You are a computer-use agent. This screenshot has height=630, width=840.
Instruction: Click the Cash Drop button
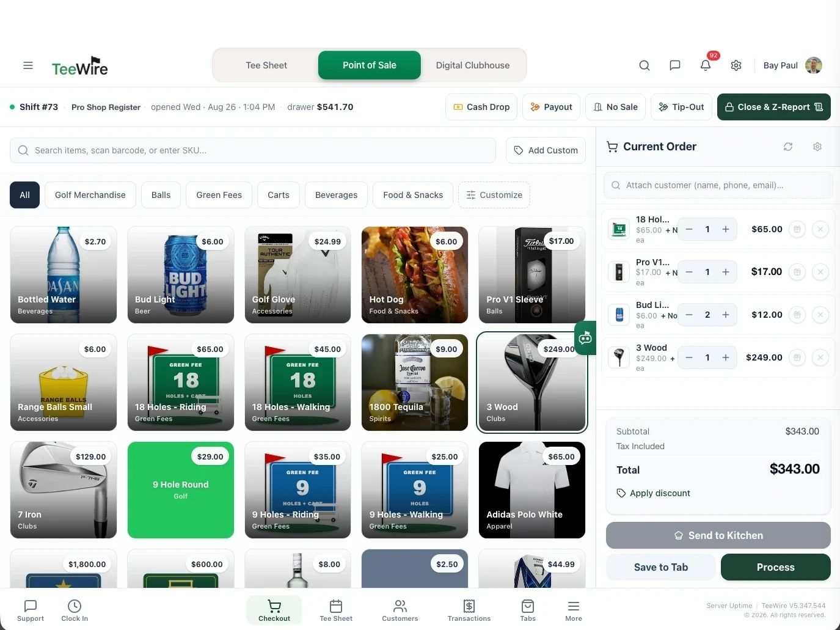click(481, 107)
